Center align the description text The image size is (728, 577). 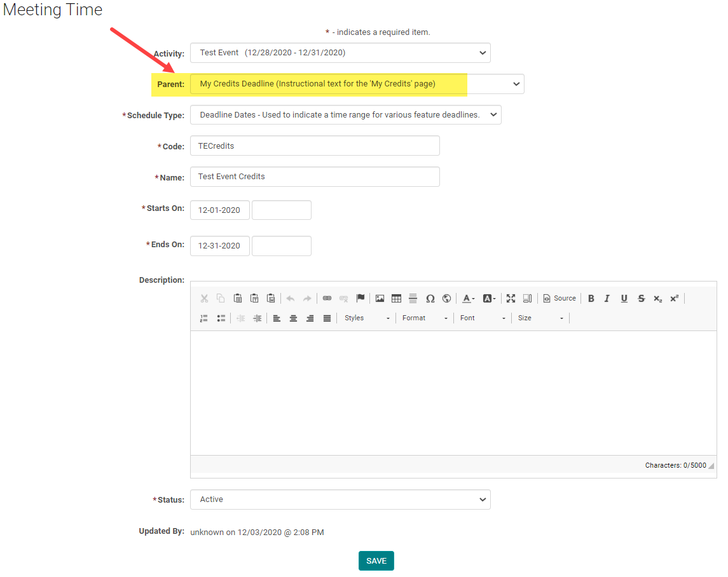(x=293, y=318)
